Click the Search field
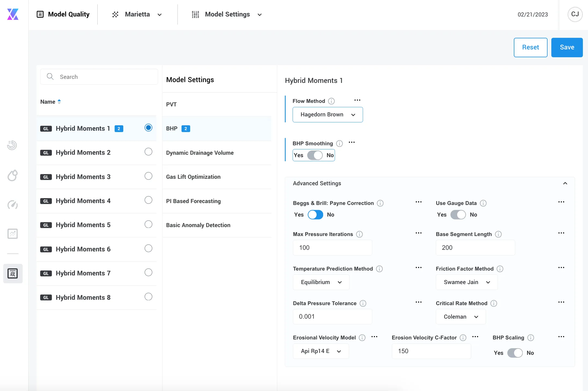This screenshot has height=391, width=588. click(99, 77)
